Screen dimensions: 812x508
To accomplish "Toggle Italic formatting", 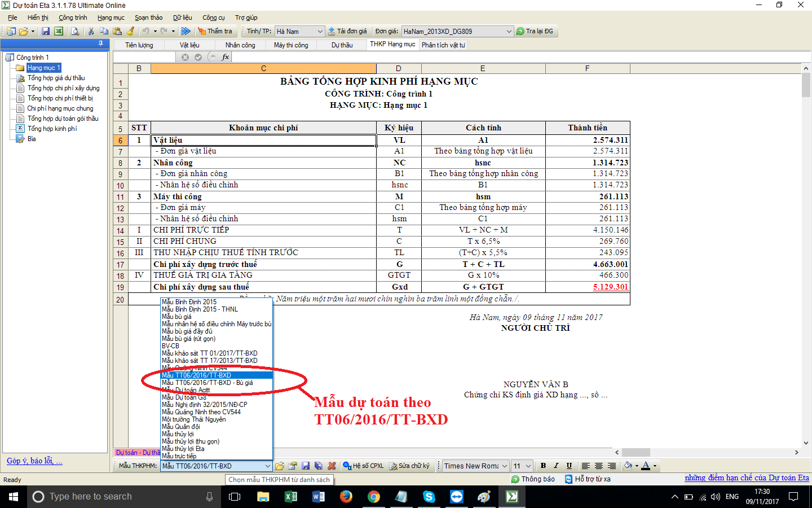I will [x=556, y=466].
